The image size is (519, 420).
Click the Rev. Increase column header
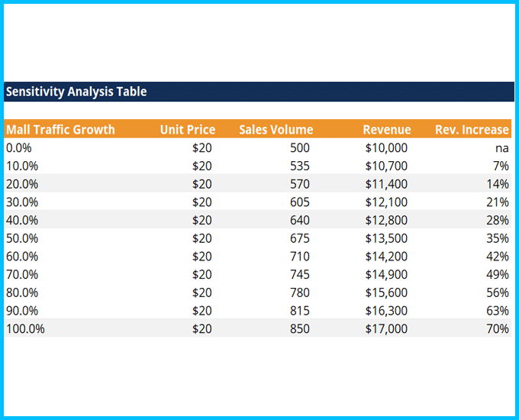coord(471,129)
